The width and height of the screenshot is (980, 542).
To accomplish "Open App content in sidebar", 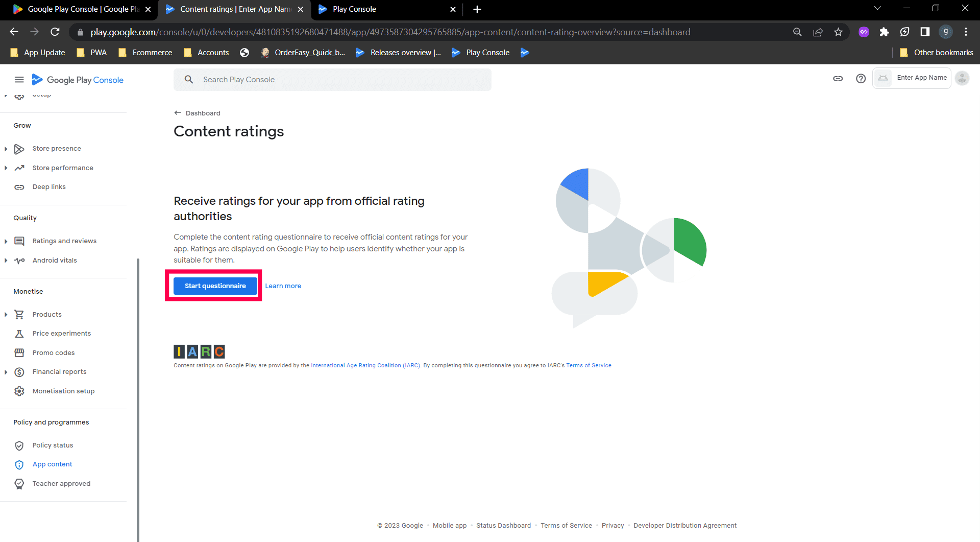I will pos(53,464).
